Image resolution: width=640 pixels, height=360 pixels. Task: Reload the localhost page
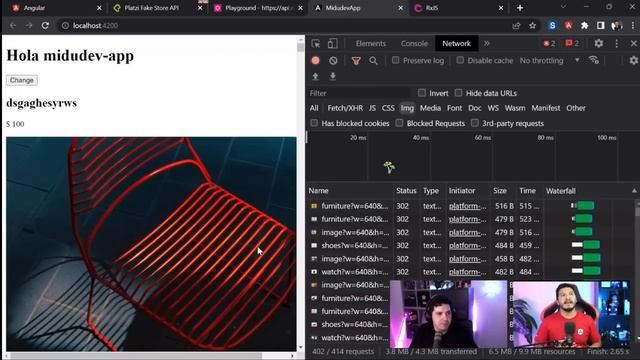pyautogui.click(x=45, y=25)
